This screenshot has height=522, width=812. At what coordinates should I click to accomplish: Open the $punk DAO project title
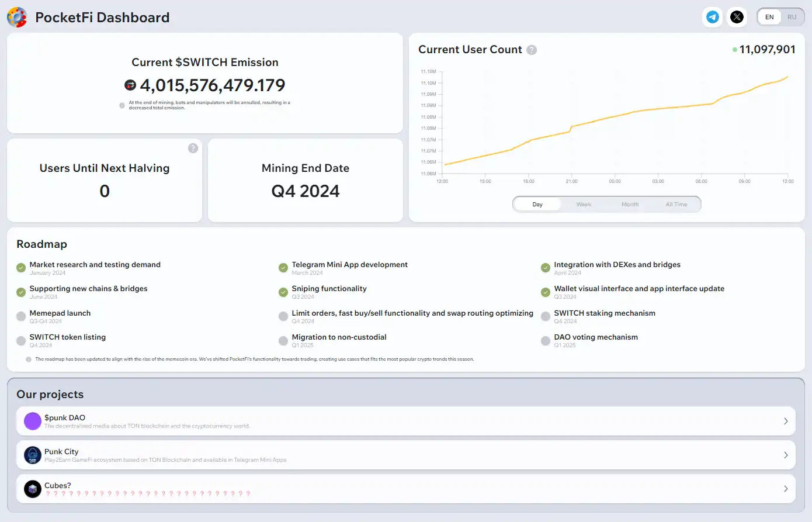[x=65, y=417]
